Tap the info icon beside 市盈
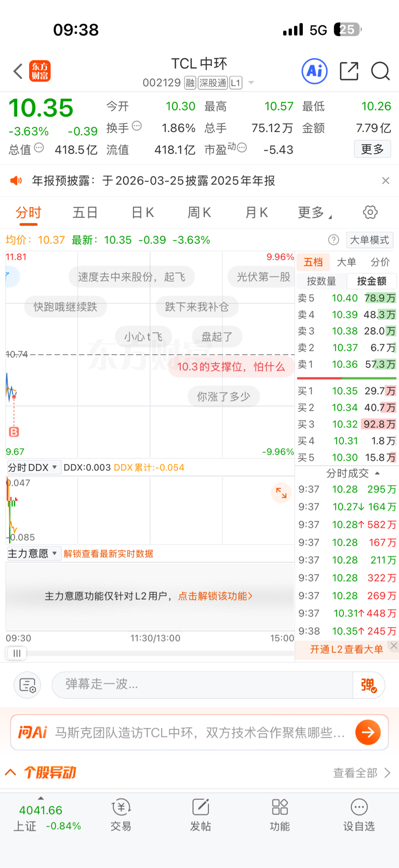The height and width of the screenshot is (868, 399). pos(242,148)
